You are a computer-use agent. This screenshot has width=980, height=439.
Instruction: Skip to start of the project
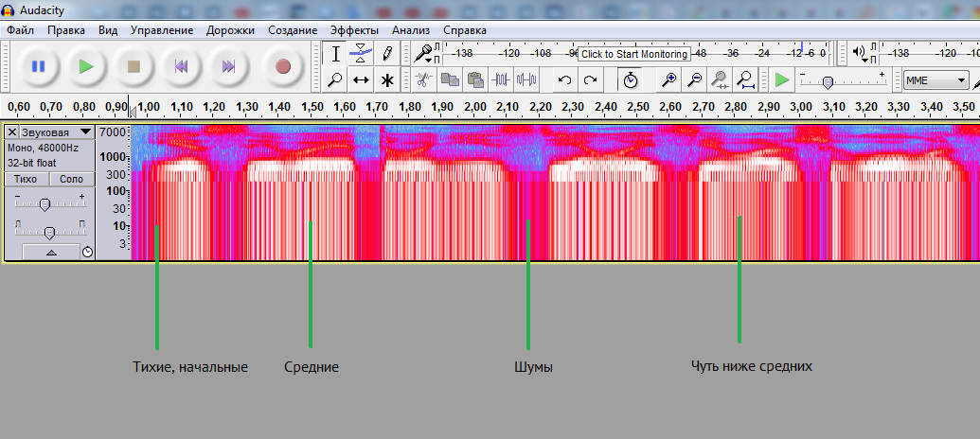tap(181, 66)
